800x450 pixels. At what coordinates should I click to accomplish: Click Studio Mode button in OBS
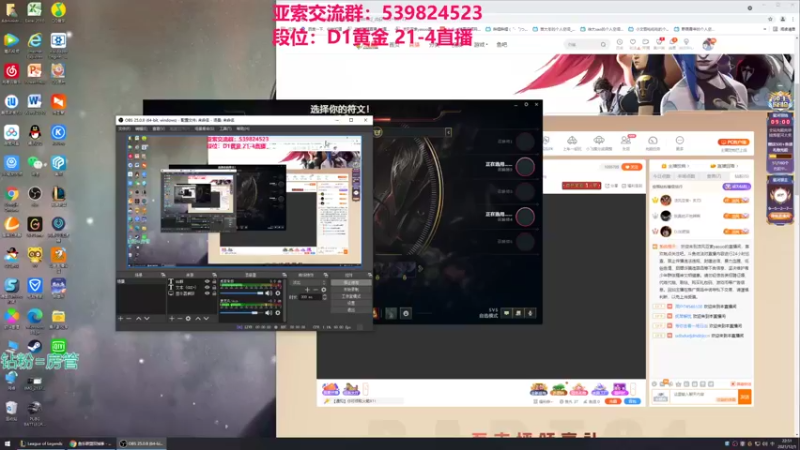pos(351,296)
